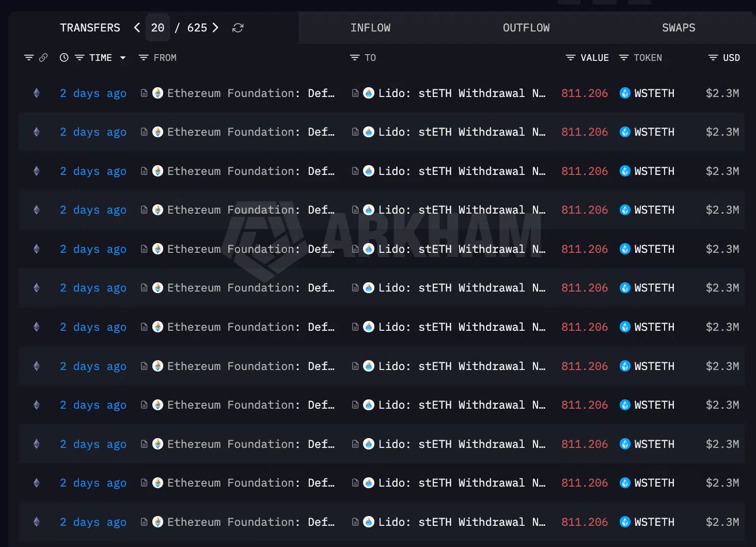Refresh the transfers list
The image size is (756, 547).
238,27
